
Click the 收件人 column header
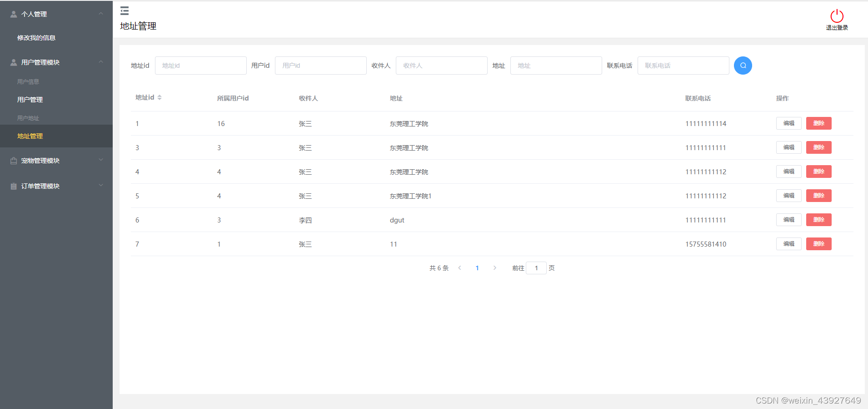309,98
